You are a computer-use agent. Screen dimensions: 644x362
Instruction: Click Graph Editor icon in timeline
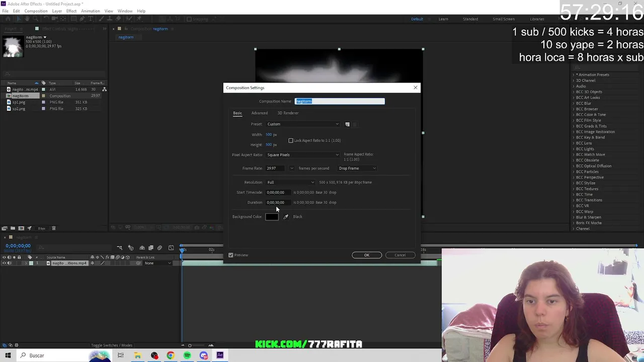[x=171, y=248]
